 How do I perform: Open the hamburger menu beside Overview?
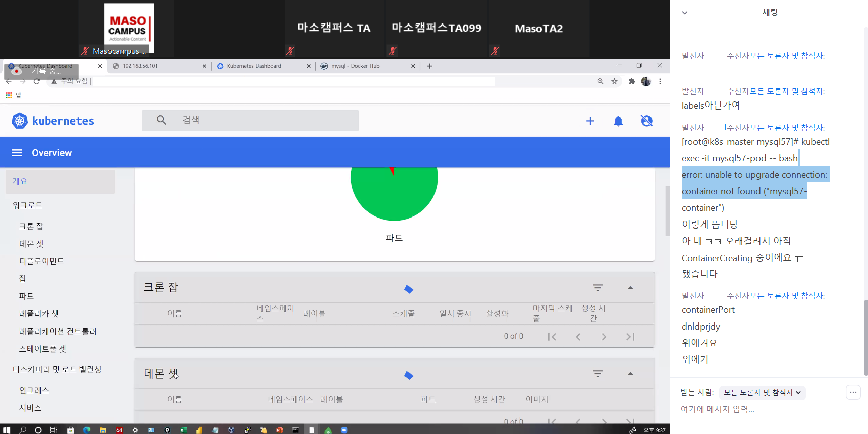(17, 153)
